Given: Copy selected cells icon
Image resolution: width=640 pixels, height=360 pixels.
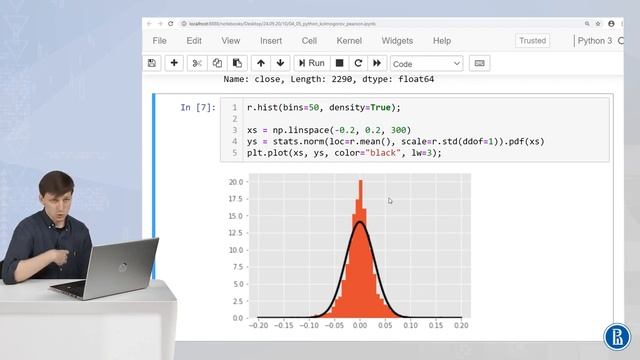Looking at the screenshot, I should 217,63.
